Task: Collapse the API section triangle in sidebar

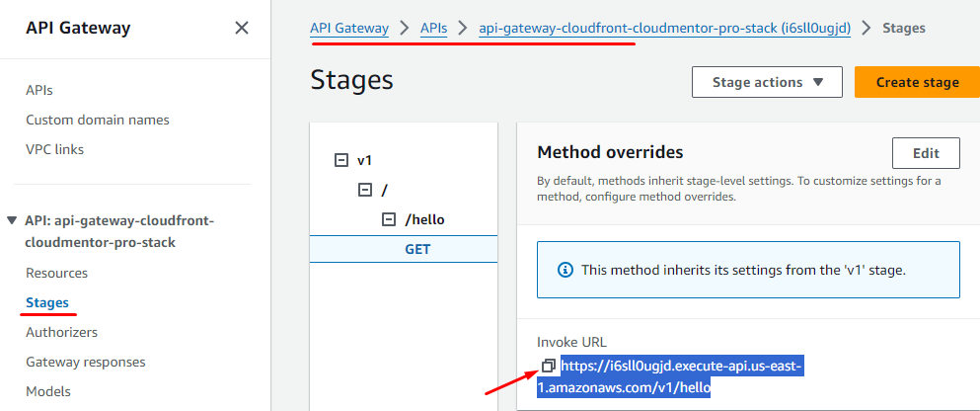Action: coord(12,220)
